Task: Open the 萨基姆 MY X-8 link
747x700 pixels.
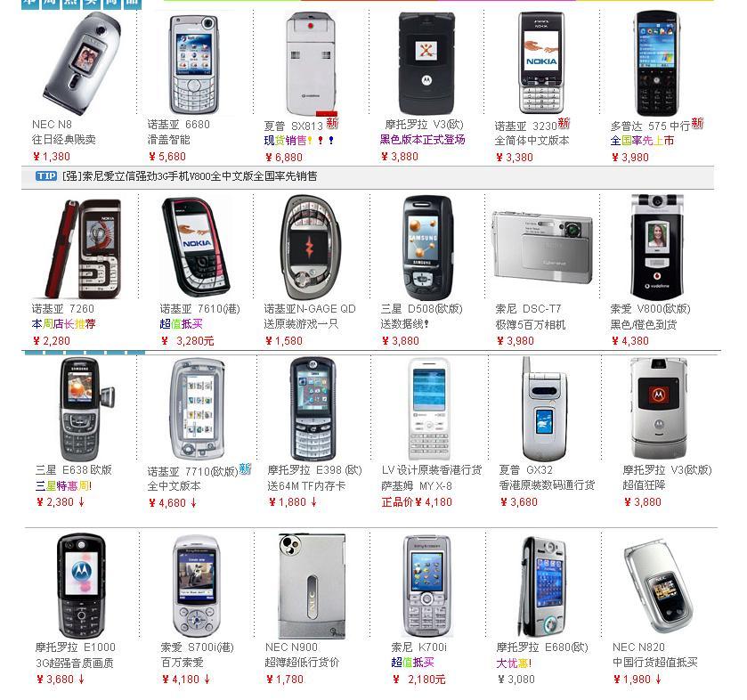Action: click(x=417, y=486)
